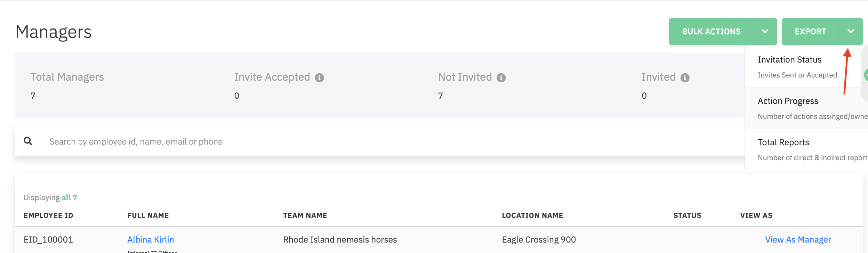Click the EMPLOYEE ID column header
Image resolution: width=868 pixels, height=253 pixels.
click(48, 215)
